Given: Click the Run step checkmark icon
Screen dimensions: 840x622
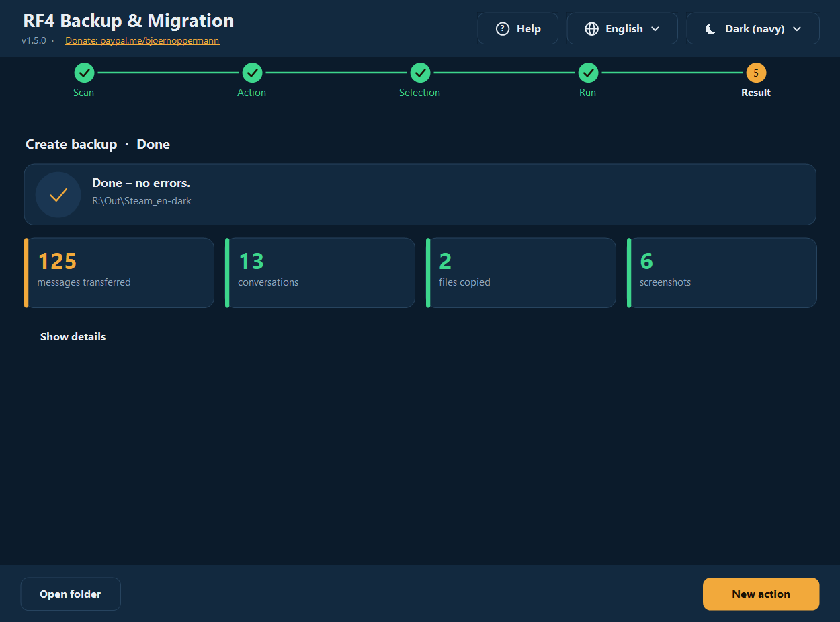Looking at the screenshot, I should tap(588, 73).
